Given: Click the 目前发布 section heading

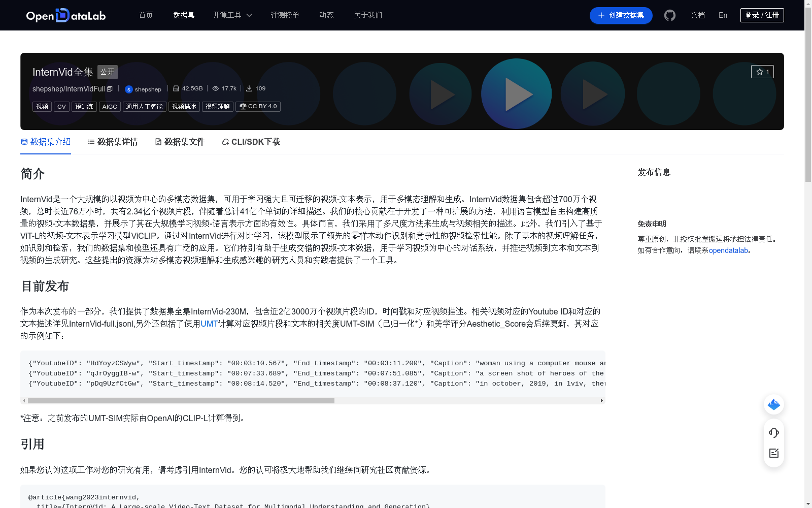Looking at the screenshot, I should 45,286.
